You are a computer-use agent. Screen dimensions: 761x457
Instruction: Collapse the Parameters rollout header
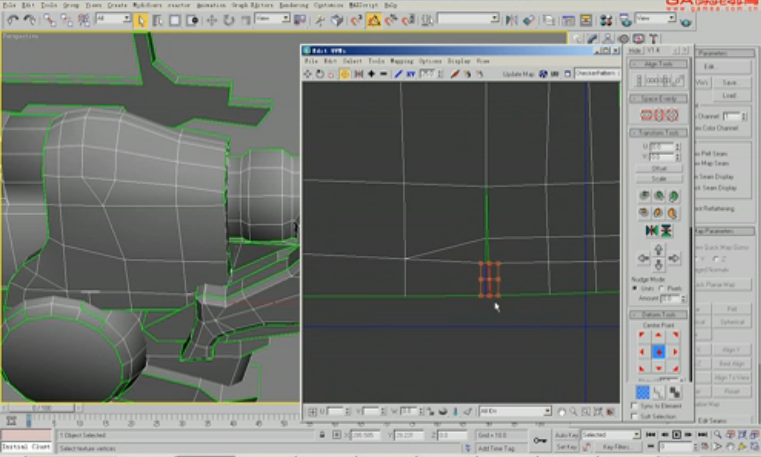coord(725,53)
